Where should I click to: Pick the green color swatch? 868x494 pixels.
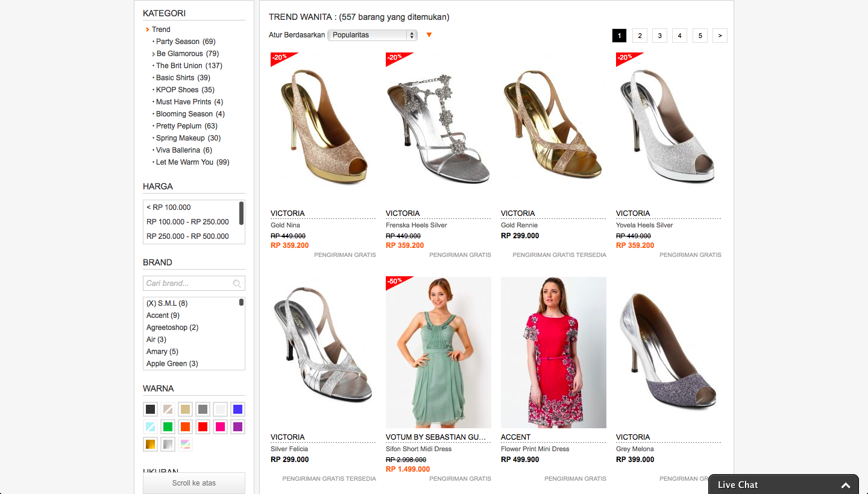pyautogui.click(x=168, y=427)
